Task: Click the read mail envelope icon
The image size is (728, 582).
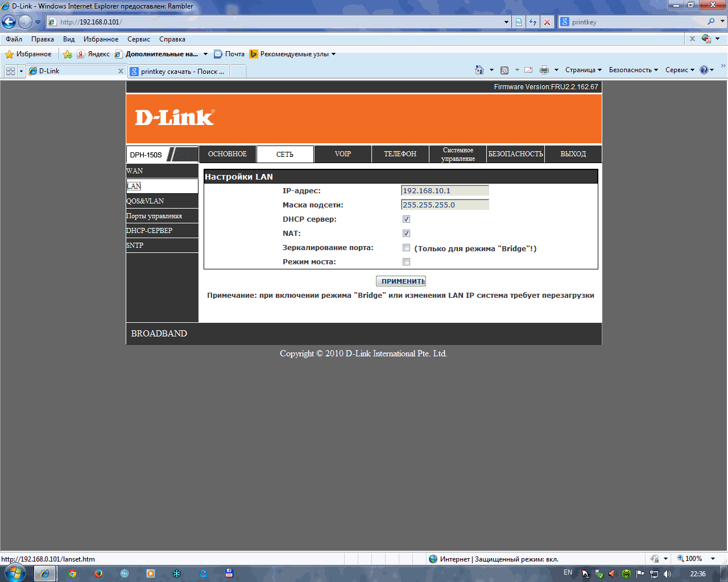Action: click(x=528, y=70)
